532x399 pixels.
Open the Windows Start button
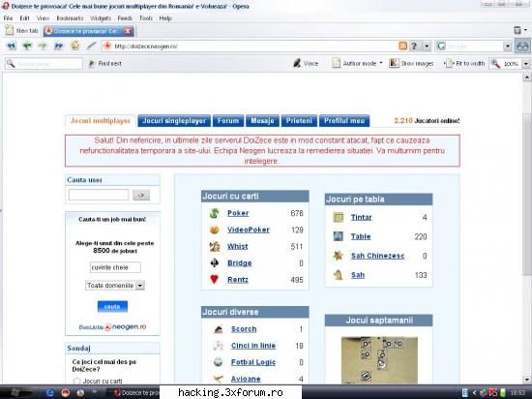coord(16,392)
